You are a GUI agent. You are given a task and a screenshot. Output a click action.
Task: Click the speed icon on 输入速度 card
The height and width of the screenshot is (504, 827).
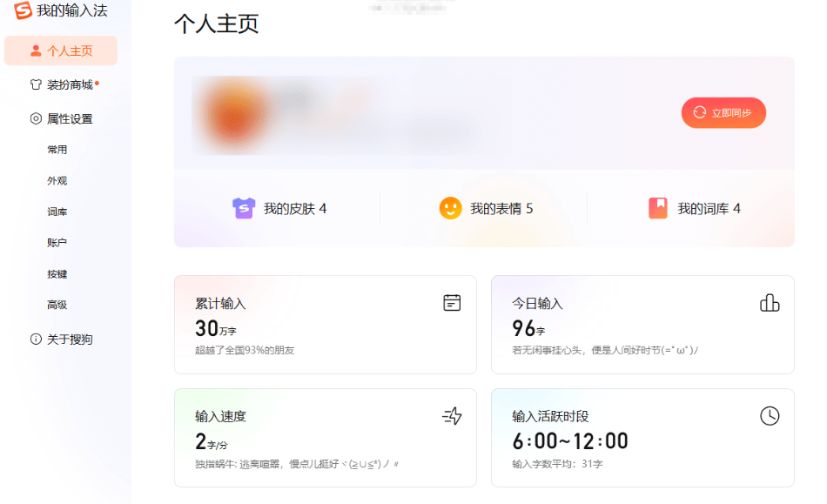[452, 416]
